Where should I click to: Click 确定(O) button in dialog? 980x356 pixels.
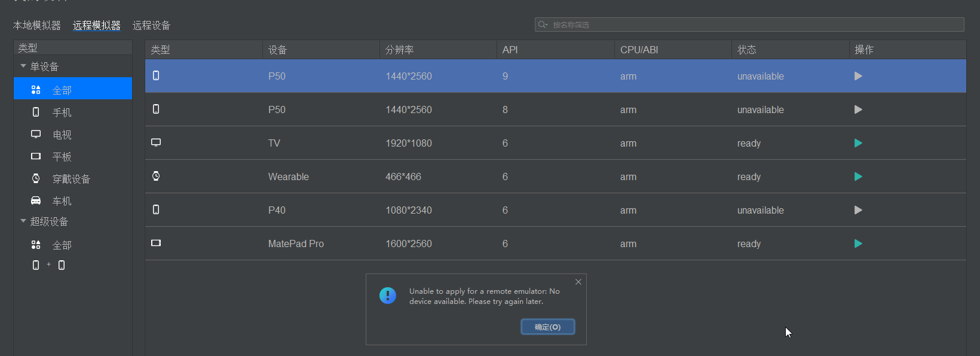(x=548, y=327)
